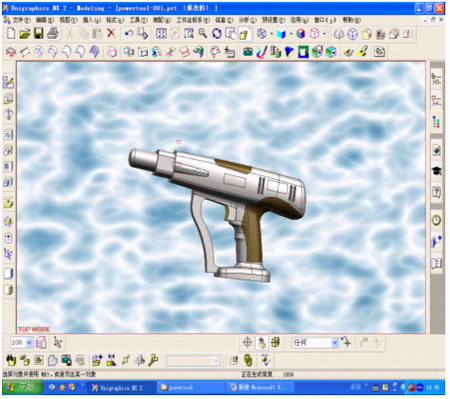Fit the view with the four-arrow icon
This screenshot has height=399, width=450.
pyautogui.click(x=161, y=33)
